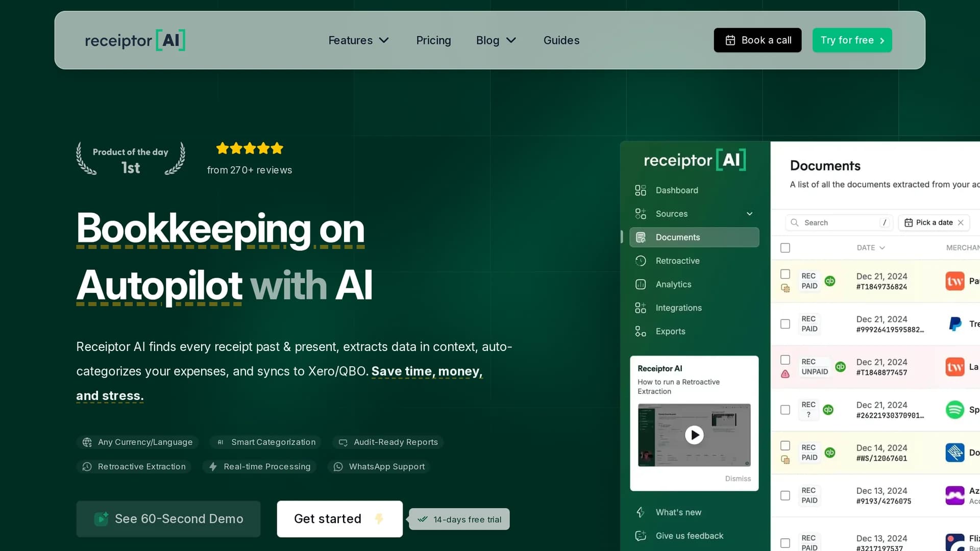The image size is (980, 551).
Task: Click the merchant logo on row #WS/12067601
Action: pyautogui.click(x=954, y=453)
